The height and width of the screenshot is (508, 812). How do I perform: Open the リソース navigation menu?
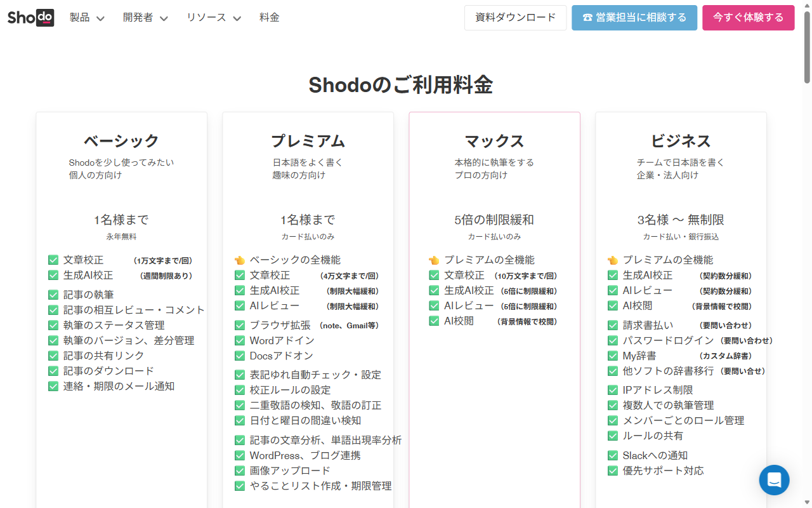pos(214,18)
